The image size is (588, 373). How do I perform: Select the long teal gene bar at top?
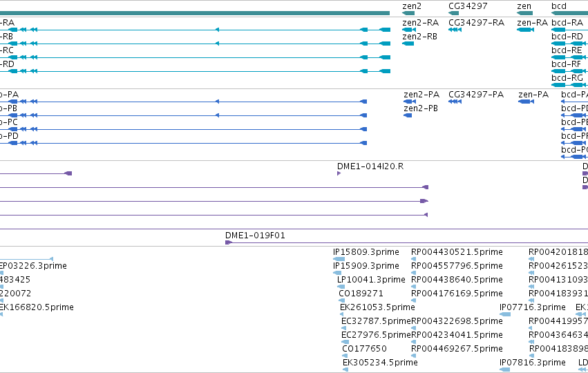[x=195, y=13]
